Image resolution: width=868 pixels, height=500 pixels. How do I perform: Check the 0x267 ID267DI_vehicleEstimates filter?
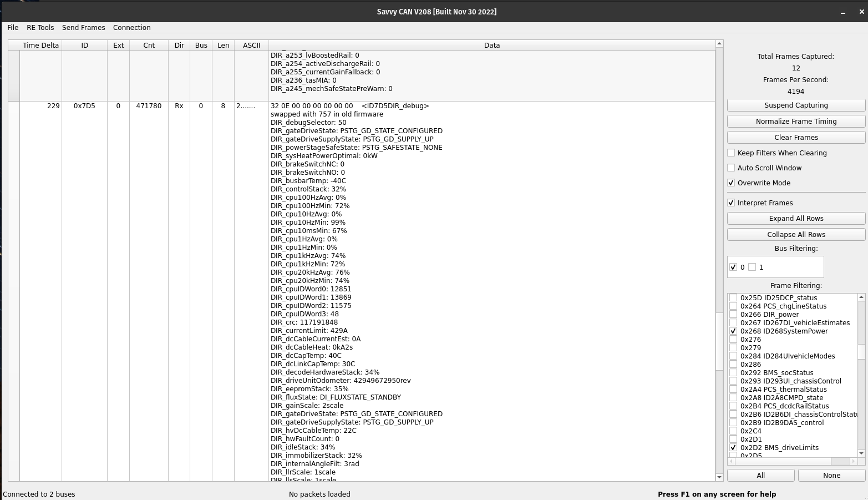pyautogui.click(x=733, y=323)
